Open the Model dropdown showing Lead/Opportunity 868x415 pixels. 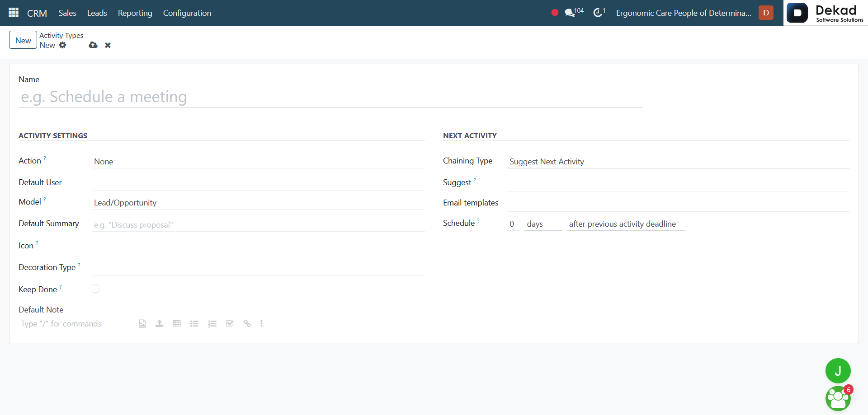tap(258, 203)
